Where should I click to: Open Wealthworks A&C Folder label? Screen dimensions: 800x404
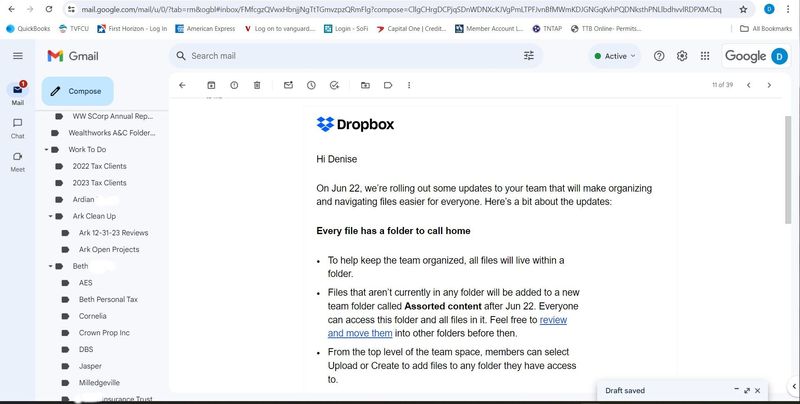(111, 133)
